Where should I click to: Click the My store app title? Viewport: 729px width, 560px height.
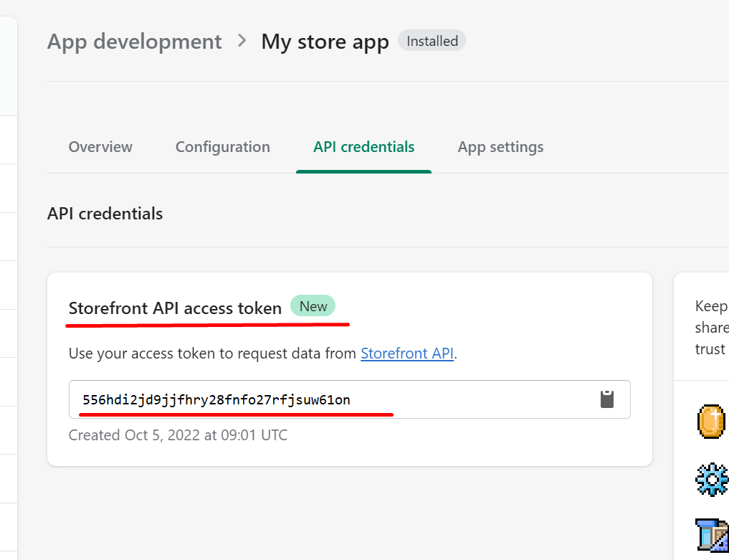pos(325,42)
